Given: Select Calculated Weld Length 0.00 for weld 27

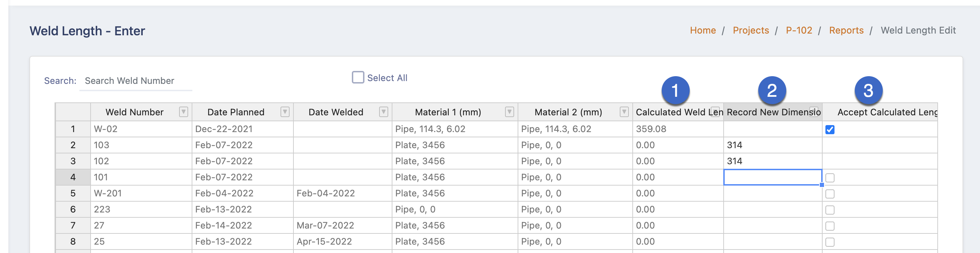Looking at the screenshot, I should point(678,225).
